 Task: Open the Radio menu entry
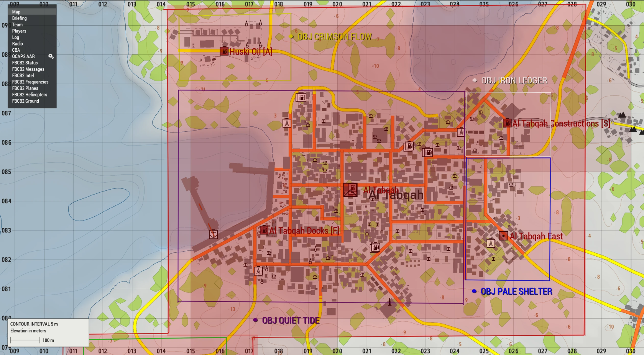[17, 44]
